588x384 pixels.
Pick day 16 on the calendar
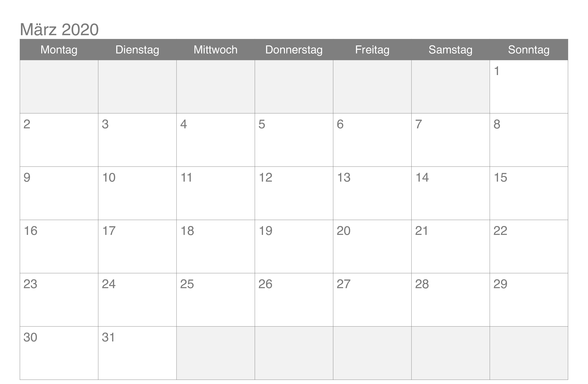pyautogui.click(x=59, y=246)
